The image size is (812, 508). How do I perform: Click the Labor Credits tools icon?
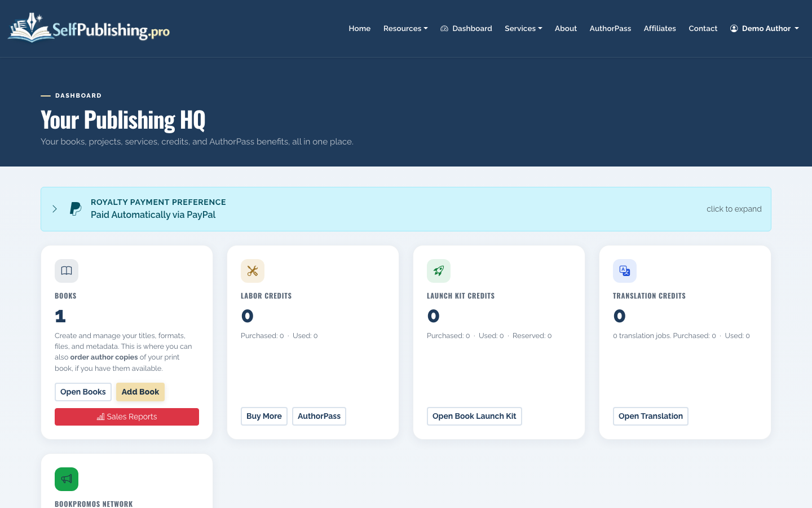tap(253, 271)
